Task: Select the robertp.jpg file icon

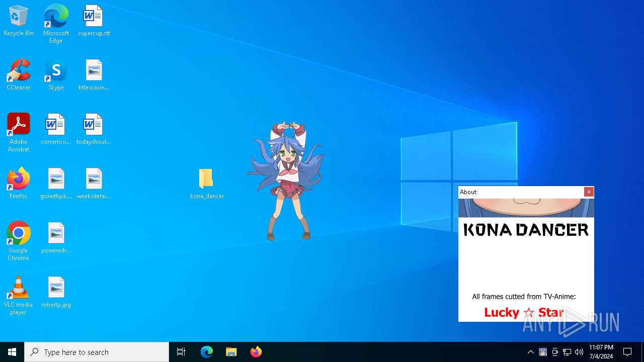Action: pos(56,292)
